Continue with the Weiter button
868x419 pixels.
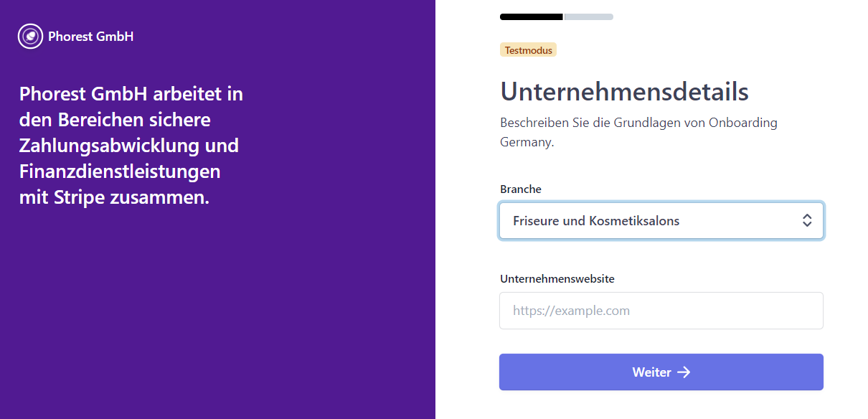coord(661,372)
